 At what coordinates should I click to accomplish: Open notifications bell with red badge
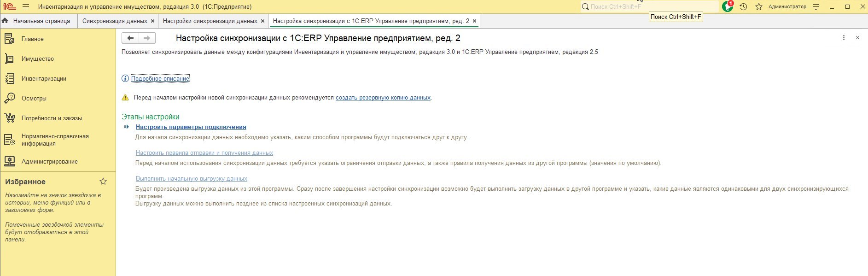[x=728, y=6]
